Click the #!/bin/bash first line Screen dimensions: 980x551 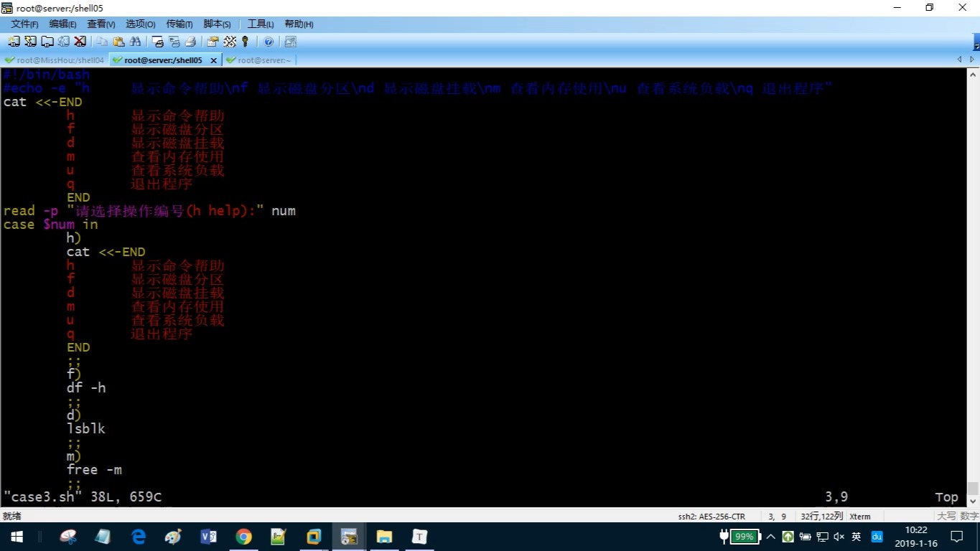tap(47, 75)
